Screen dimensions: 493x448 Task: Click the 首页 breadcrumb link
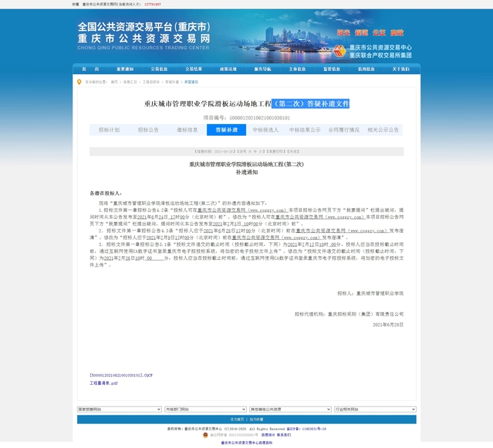tap(114, 82)
